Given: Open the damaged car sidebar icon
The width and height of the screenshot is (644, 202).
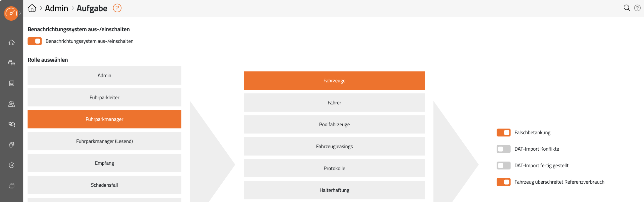Looking at the screenshot, I should pos(12,124).
